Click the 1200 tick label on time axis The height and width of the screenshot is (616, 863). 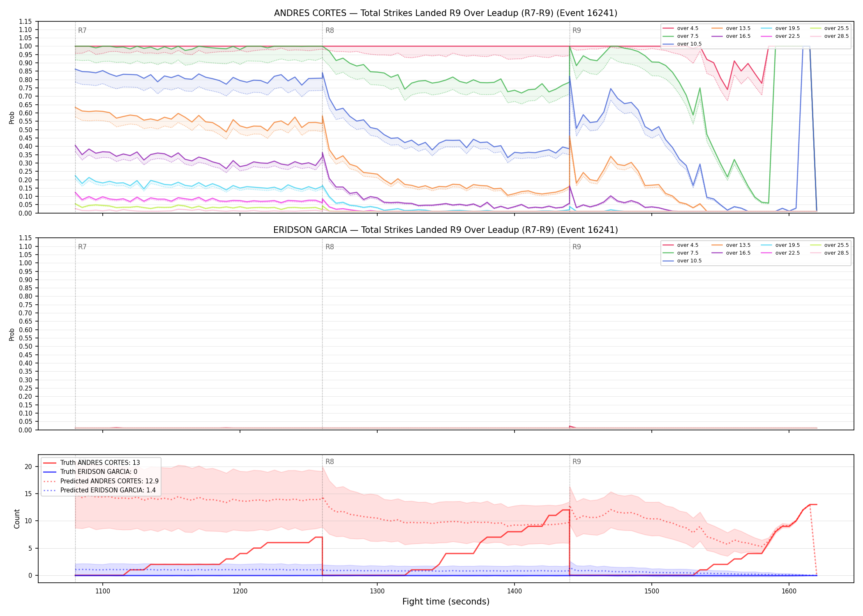(240, 591)
